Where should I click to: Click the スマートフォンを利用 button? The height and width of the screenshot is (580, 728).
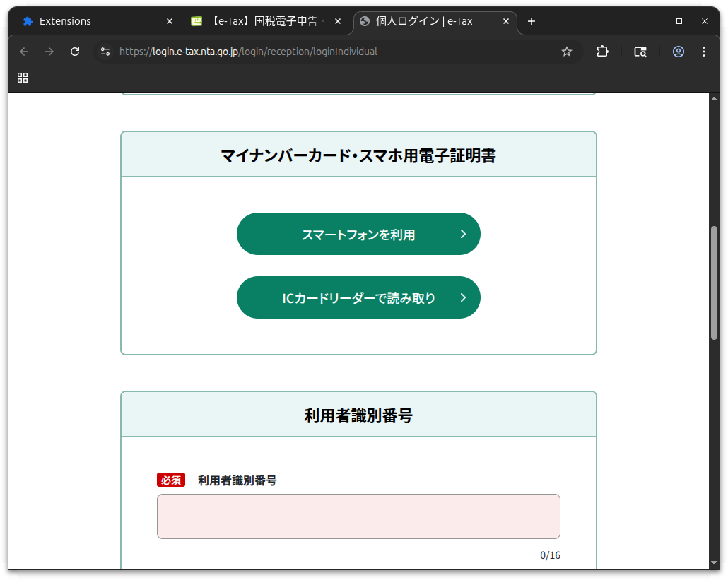click(358, 234)
